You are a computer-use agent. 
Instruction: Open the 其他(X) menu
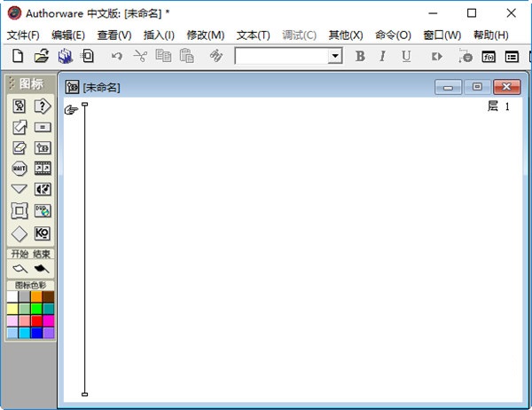click(x=346, y=35)
